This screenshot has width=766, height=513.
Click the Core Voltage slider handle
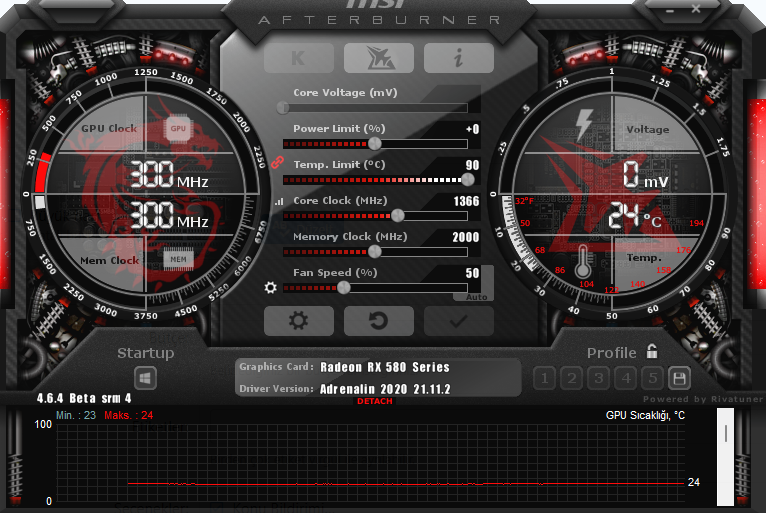click(283, 107)
